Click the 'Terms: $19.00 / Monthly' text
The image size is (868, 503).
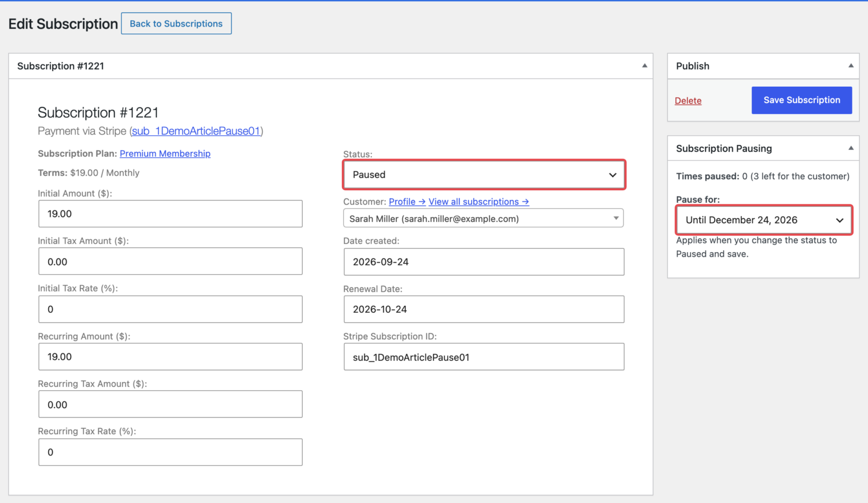tap(89, 173)
